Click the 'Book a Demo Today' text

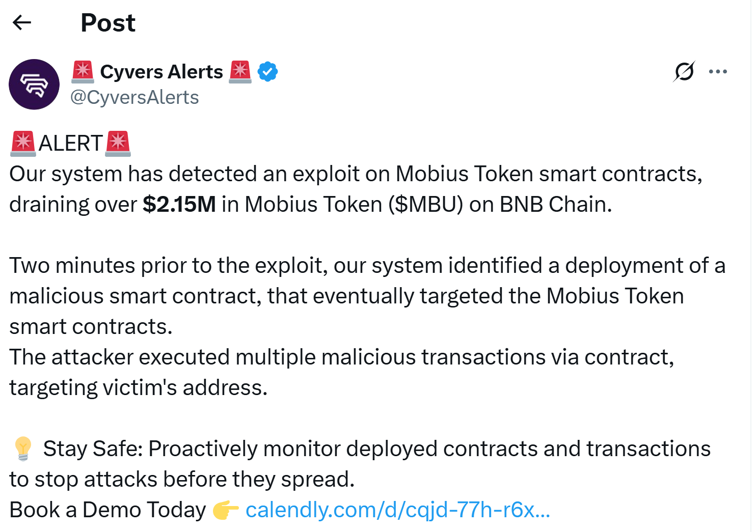(107, 510)
